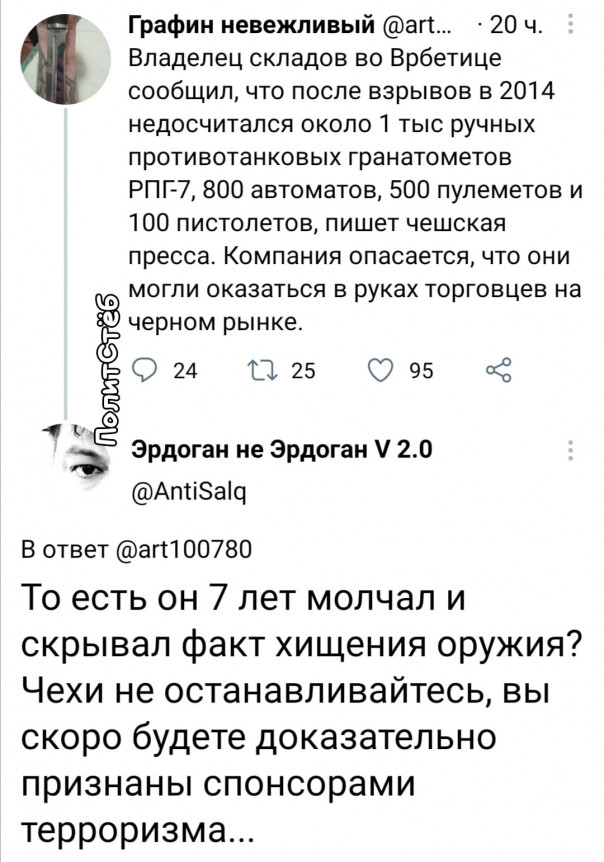The height and width of the screenshot is (862, 604).
Task: Tap the share icon under the tweet
Action: click(496, 373)
